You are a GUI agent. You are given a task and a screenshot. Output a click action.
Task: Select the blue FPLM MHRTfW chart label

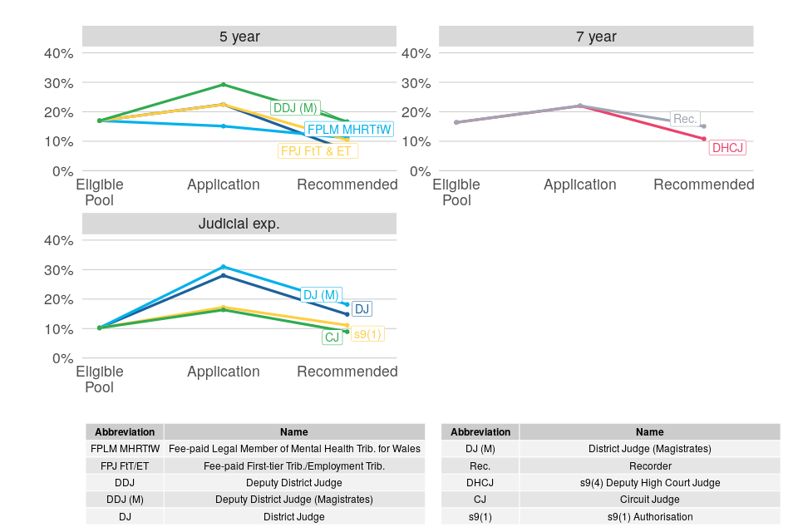[348, 130]
